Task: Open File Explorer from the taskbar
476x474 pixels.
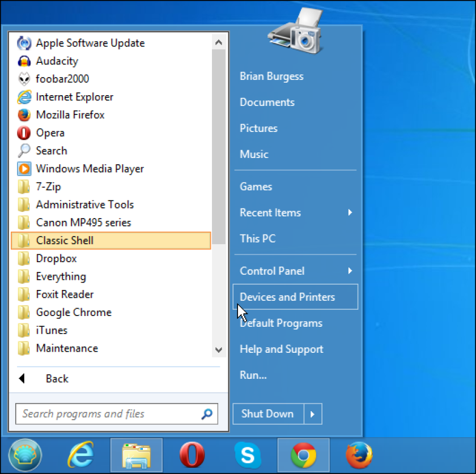Action: click(x=137, y=455)
